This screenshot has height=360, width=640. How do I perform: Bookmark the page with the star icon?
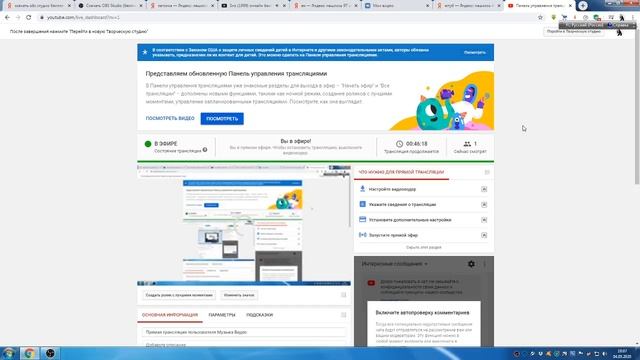click(540, 18)
